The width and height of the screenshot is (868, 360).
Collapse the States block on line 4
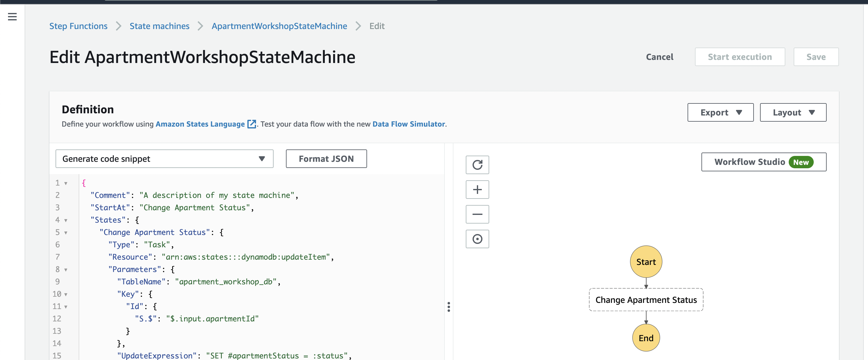66,220
